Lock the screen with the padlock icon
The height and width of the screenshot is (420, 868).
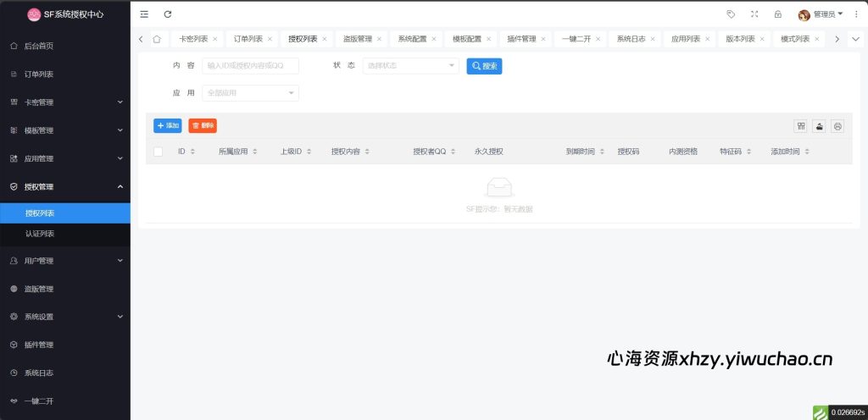778,14
